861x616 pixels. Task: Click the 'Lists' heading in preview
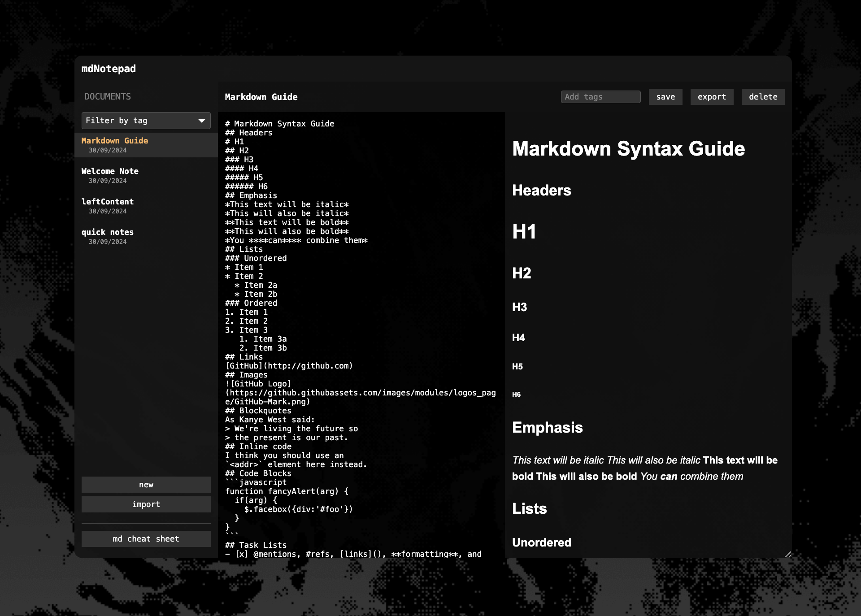pyautogui.click(x=530, y=509)
